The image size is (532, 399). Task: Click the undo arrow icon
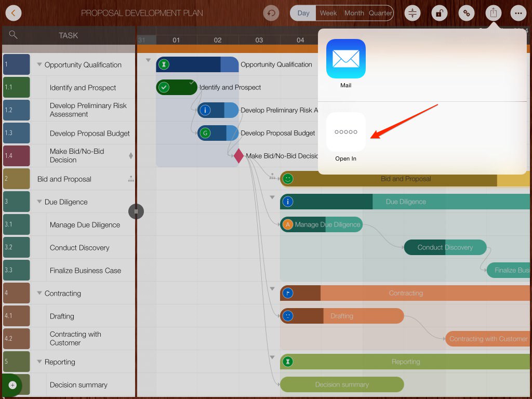tap(271, 13)
